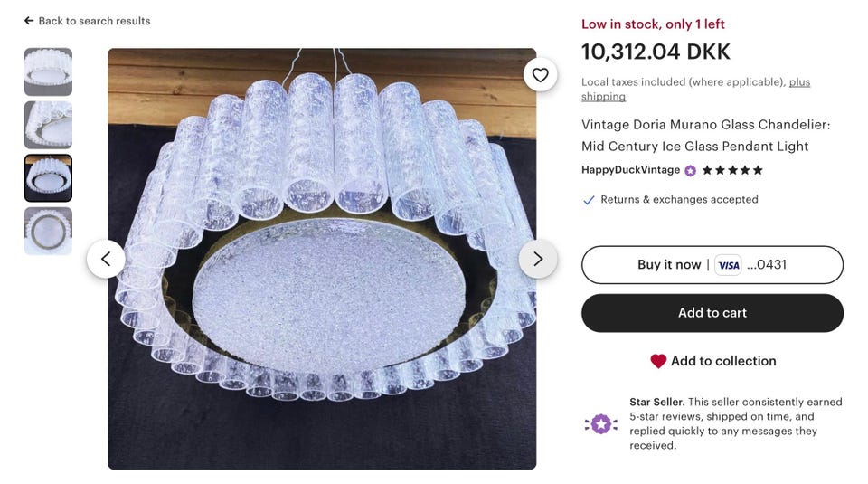Click the star seller badge beside HappyDuckVintage
Image resolution: width=868 pixels, height=484 pixels.
tap(691, 170)
